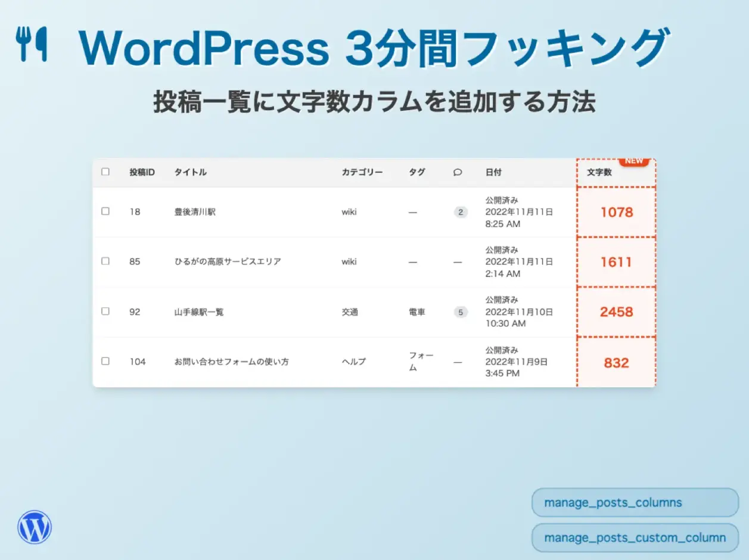Sort by the 投稿ID column header

[x=142, y=172]
